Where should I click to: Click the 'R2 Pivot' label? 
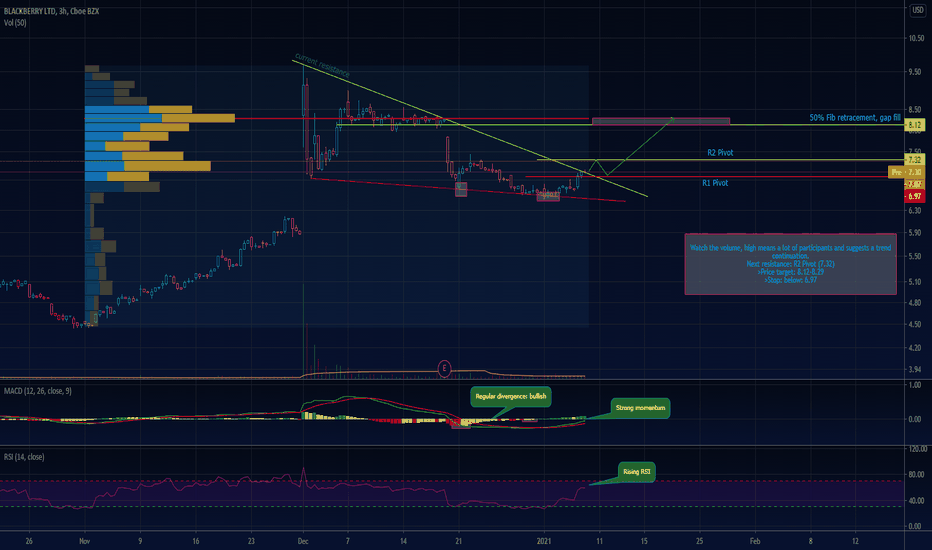tap(720, 153)
